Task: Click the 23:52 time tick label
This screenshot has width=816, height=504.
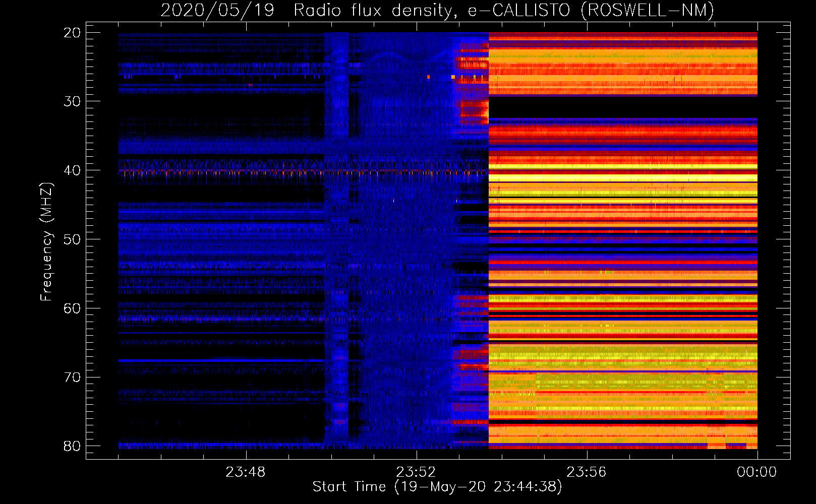Action: (416, 472)
